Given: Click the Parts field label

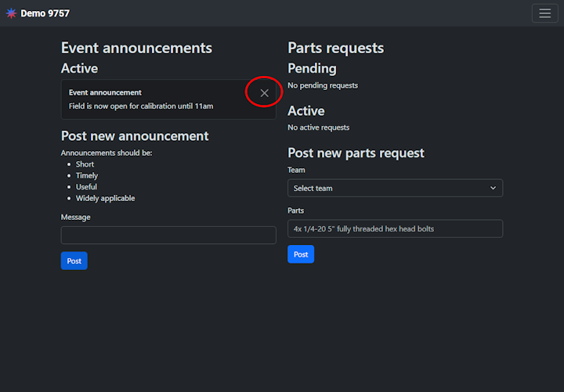Looking at the screenshot, I should point(296,210).
